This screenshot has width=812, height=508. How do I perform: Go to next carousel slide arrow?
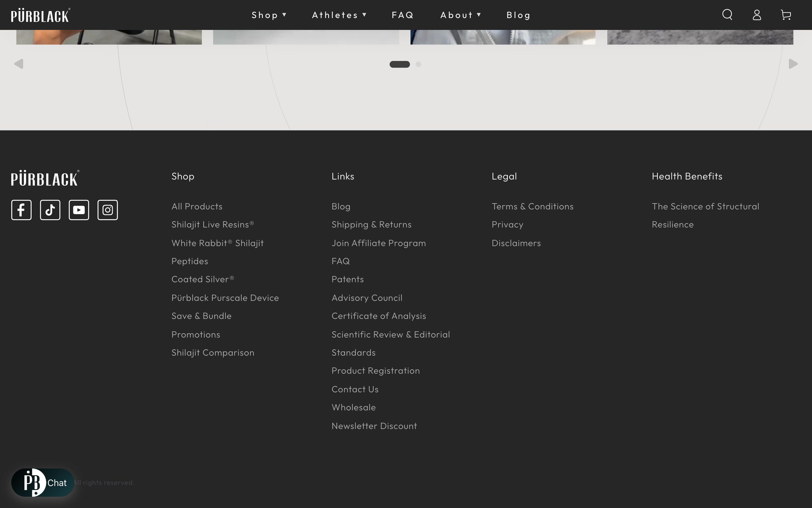coord(793,64)
